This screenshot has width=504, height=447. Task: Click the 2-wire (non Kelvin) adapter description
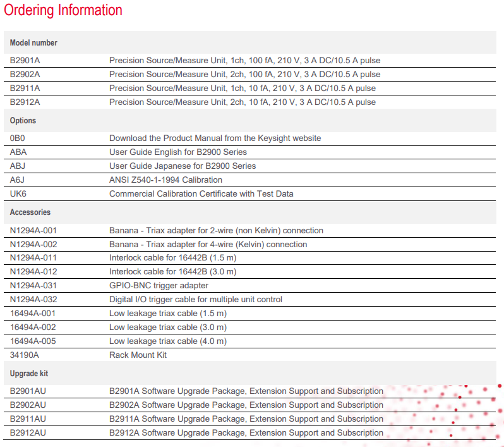click(217, 231)
